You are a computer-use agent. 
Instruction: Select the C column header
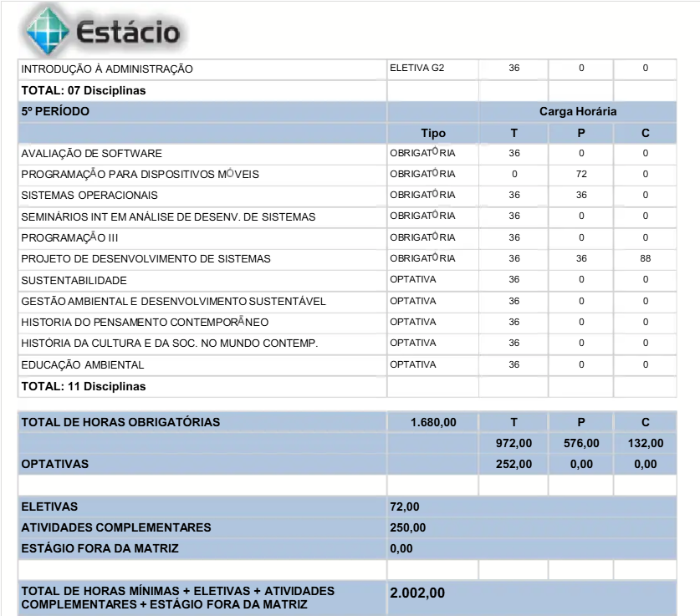[x=645, y=132]
